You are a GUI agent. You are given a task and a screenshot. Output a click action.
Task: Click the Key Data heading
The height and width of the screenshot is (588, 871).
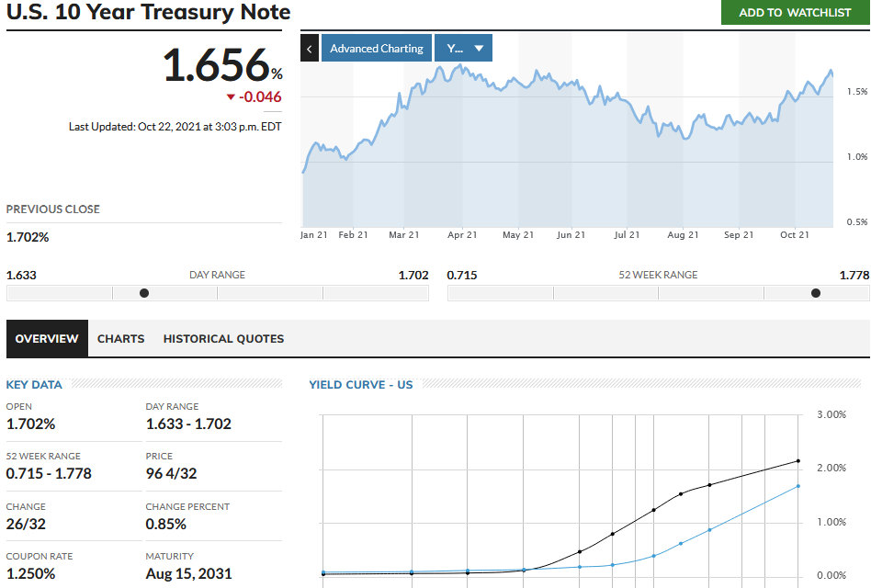coord(34,385)
